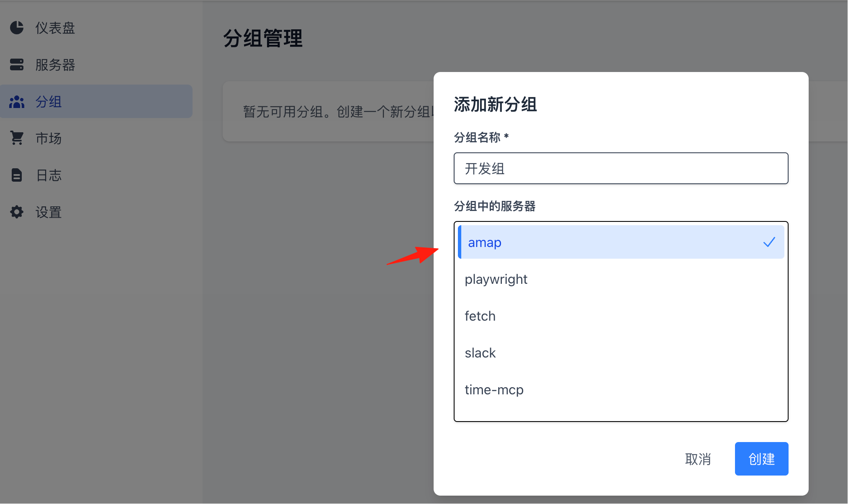The width and height of the screenshot is (848, 504).
Task: Click the server stack icon
Action: click(17, 64)
